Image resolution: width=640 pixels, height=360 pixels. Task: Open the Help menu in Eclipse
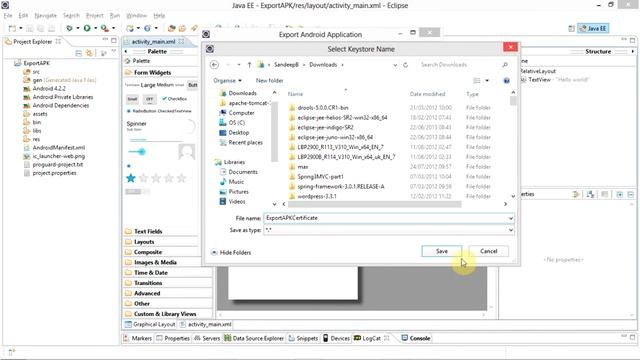pos(159,16)
